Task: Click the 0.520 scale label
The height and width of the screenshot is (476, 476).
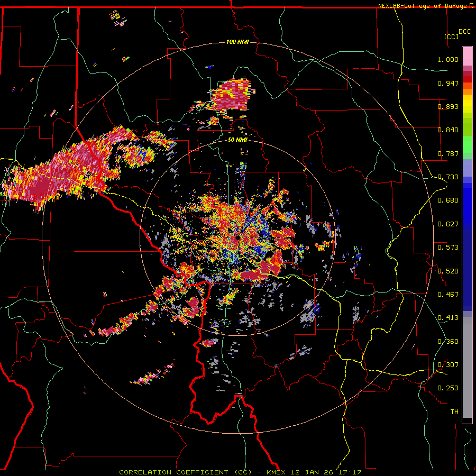Action: pyautogui.click(x=448, y=271)
